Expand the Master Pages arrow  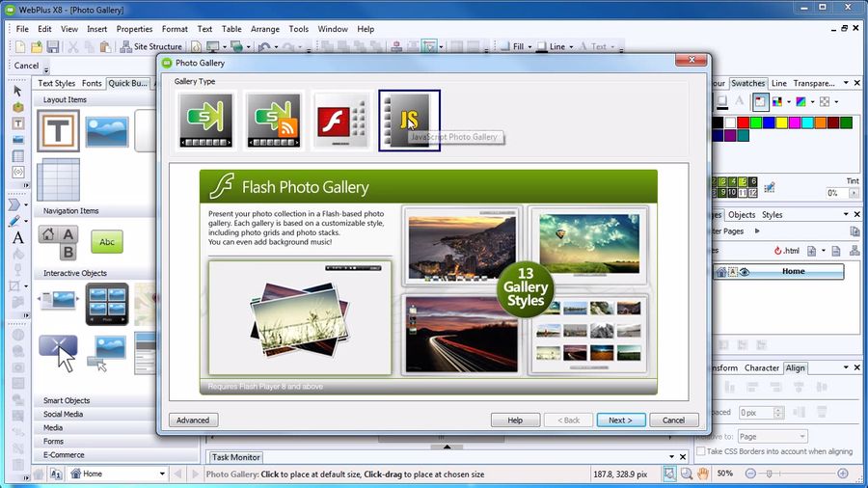coord(757,231)
